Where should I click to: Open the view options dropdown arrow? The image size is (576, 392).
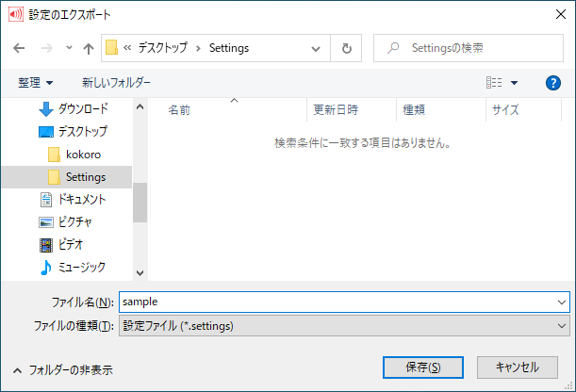(x=515, y=83)
